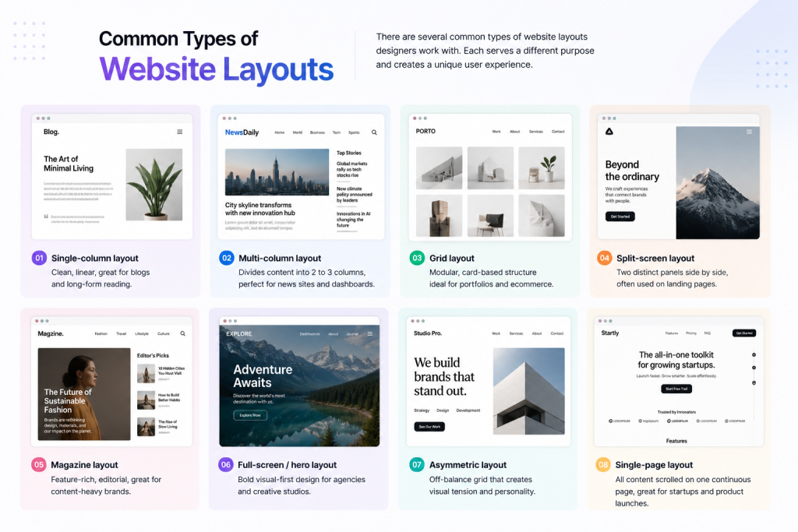Open the hamburger menu in the Blog mockup
Screen dimensions: 798x532
[180, 132]
